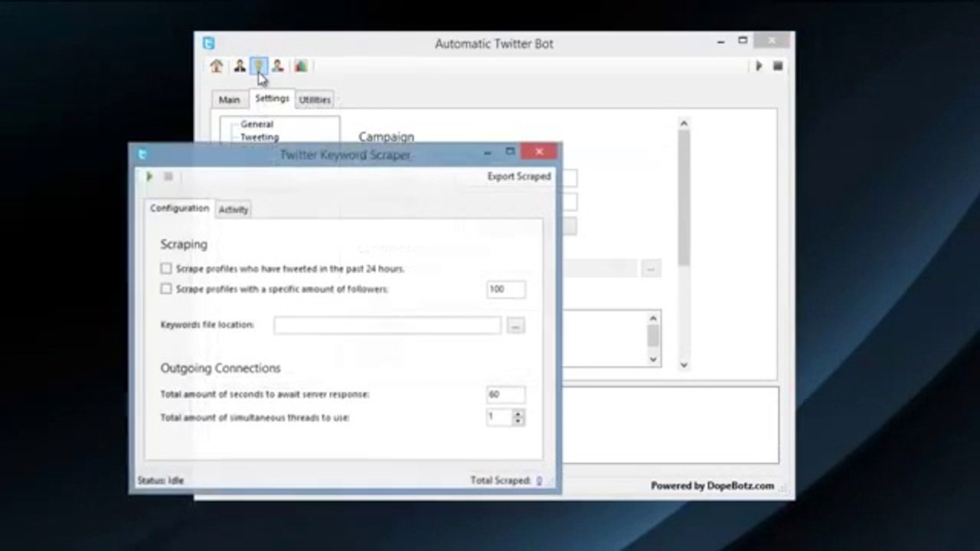The image size is (980, 551).
Task: Click the settings panel scroll up arrow
Action: (684, 123)
